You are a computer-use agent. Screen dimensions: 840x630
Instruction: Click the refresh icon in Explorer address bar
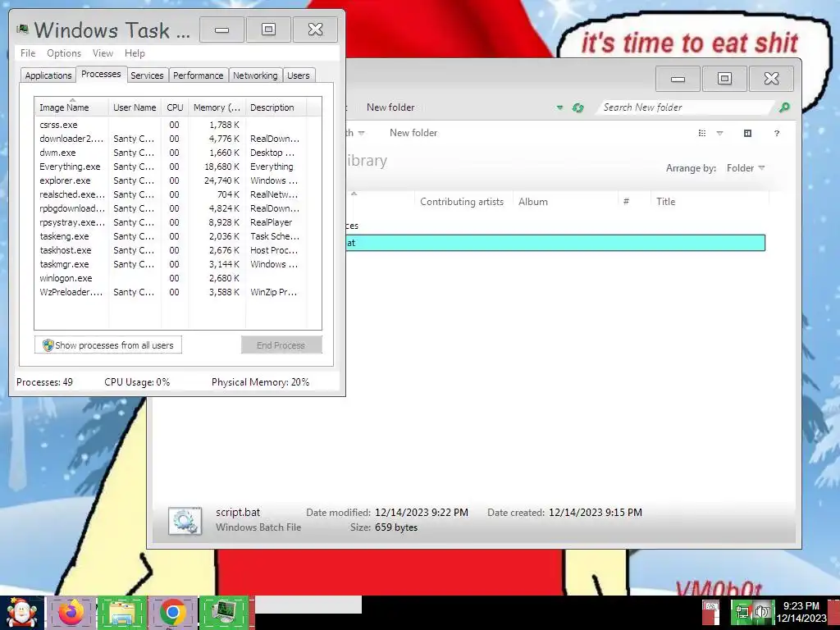click(x=577, y=107)
